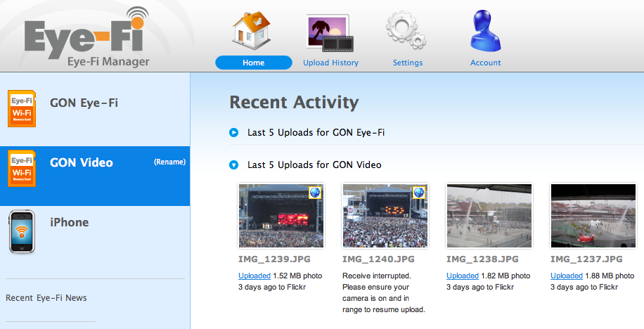
Task: Switch to Upload History tab
Action: click(330, 63)
